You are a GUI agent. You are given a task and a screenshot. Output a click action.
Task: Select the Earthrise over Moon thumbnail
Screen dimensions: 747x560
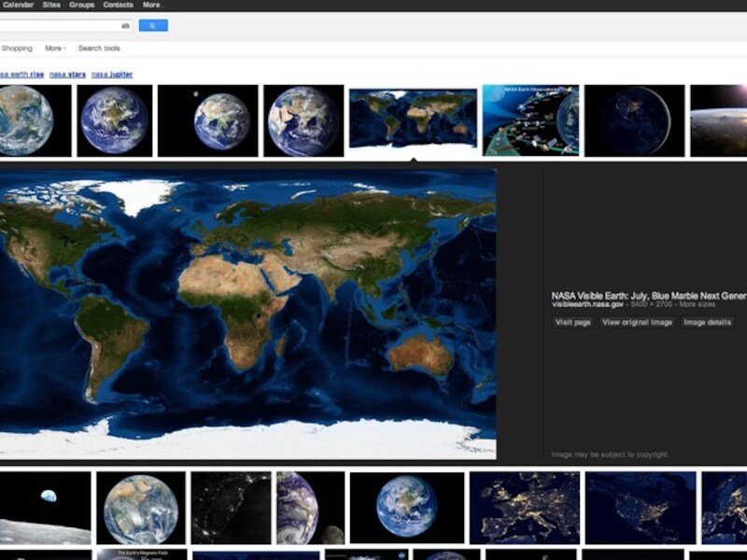pos(45,508)
